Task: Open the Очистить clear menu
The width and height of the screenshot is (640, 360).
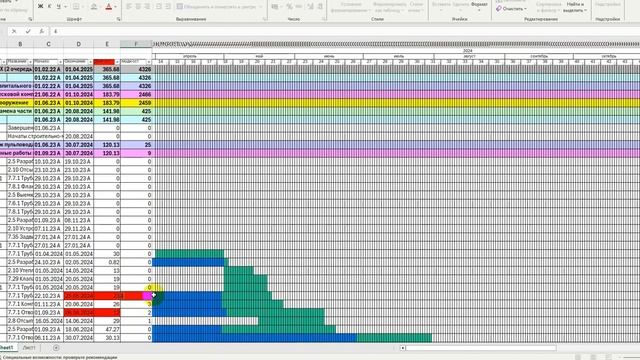Action: pyautogui.click(x=511, y=9)
